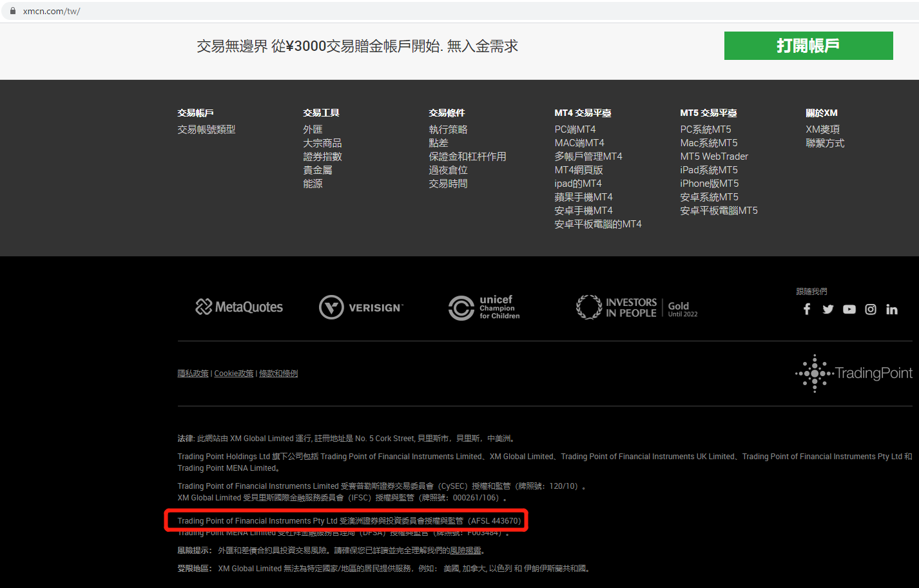
Task: Open the 證券指數 link
Action: tap(322, 156)
